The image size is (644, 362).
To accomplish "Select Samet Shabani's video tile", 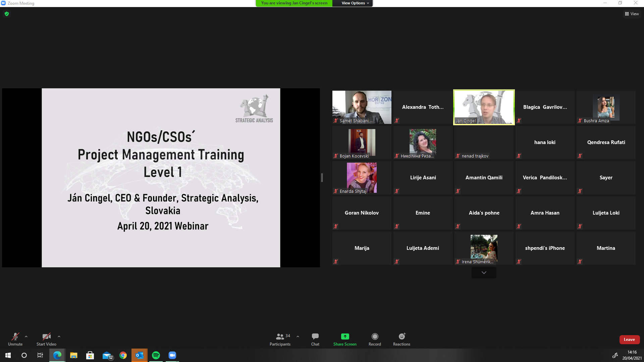I will pos(362,107).
